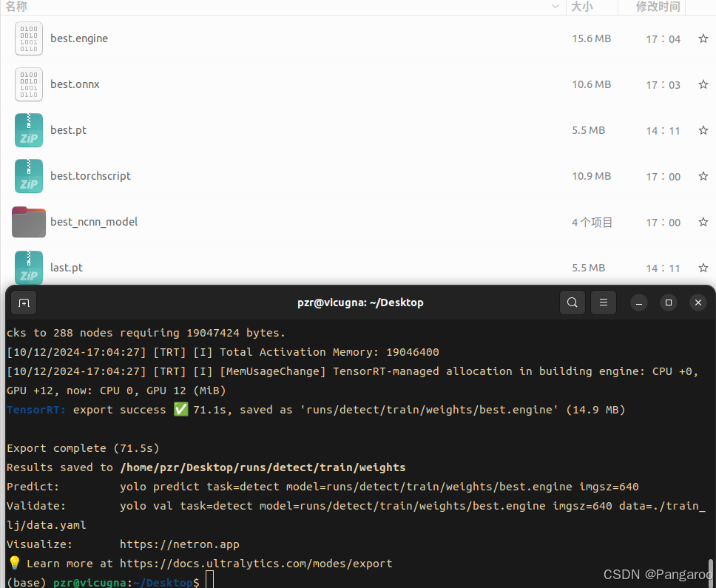Star the best.onnx file
This screenshot has width=716, height=588.
[x=703, y=84]
